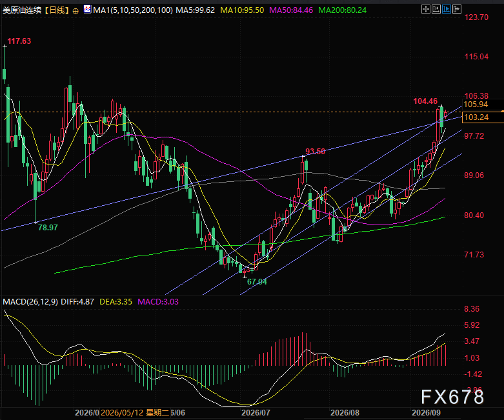This screenshot has width=504, height=420.
Task: Click the 67.04 low price label
Action: coord(257,282)
